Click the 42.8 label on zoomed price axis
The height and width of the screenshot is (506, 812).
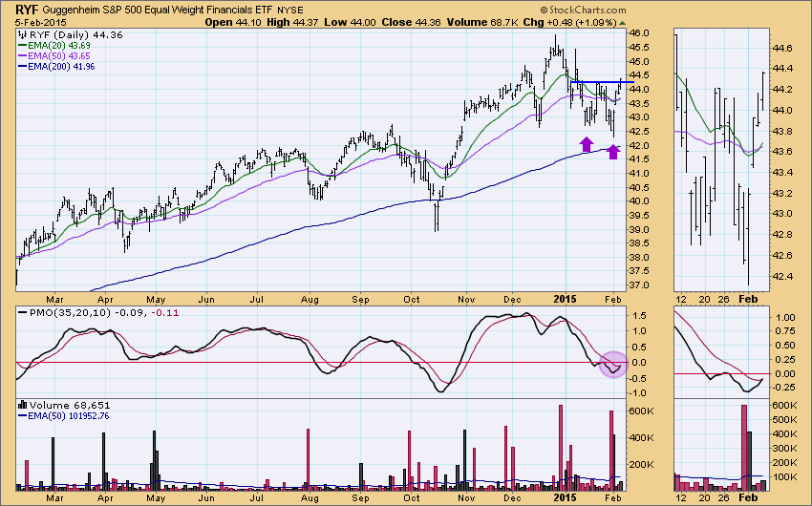[x=782, y=234]
